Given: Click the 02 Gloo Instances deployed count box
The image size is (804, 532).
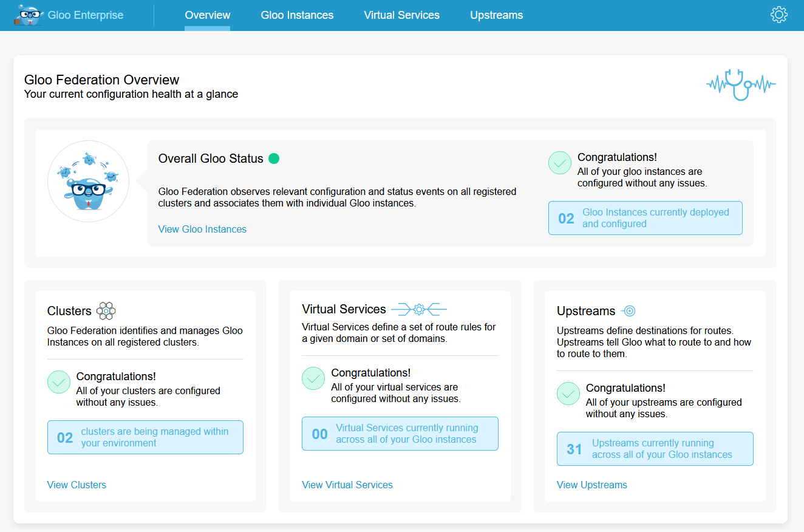Looking at the screenshot, I should point(646,218).
